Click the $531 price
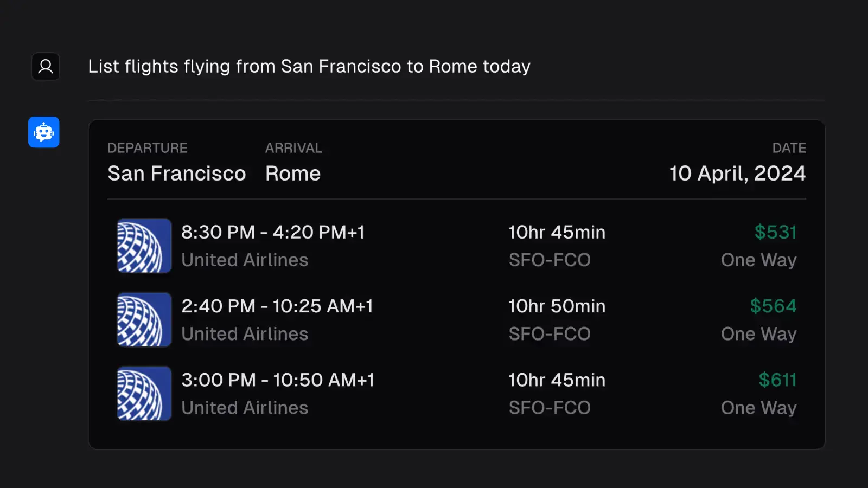This screenshot has width=868, height=488. 775,232
